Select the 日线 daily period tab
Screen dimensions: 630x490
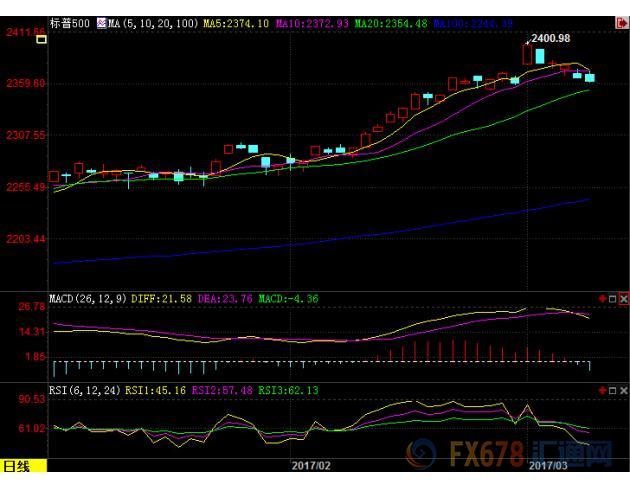coord(23,466)
